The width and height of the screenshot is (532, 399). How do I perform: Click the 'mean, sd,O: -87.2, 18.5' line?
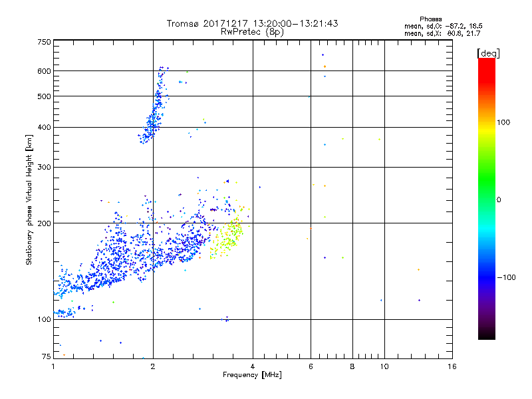coord(443,26)
